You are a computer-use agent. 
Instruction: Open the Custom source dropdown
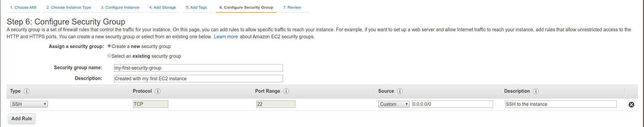pyautogui.click(x=394, y=104)
